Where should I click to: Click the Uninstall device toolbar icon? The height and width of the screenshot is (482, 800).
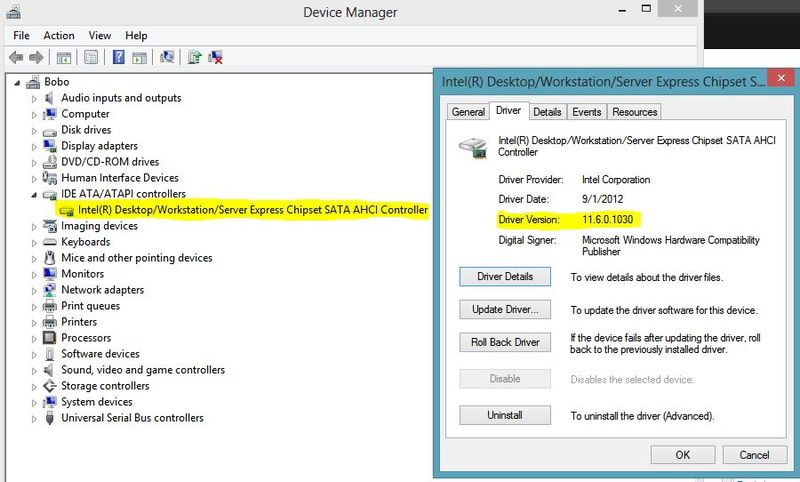tap(215, 57)
